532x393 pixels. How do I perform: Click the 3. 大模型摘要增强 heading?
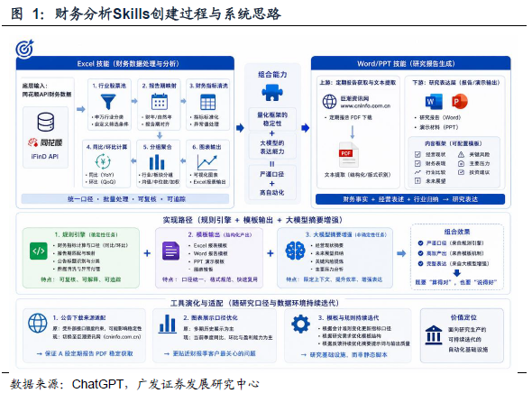pyautogui.click(x=345, y=234)
